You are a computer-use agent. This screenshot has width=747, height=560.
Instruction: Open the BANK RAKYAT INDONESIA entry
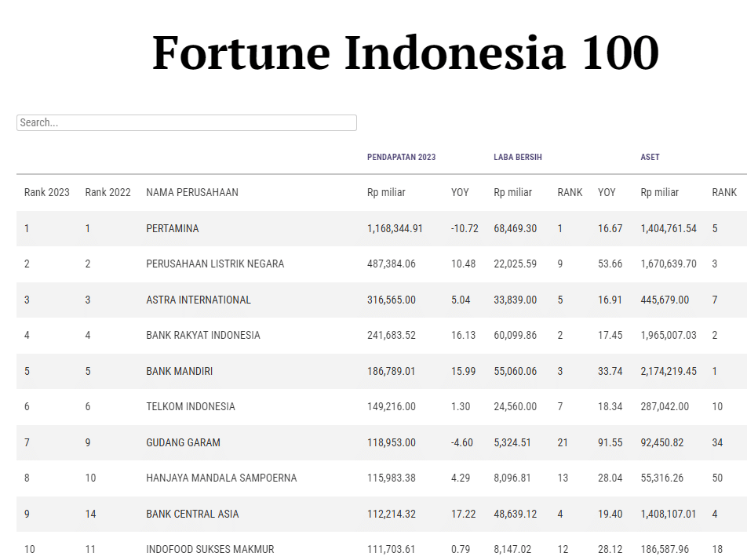[x=203, y=335]
